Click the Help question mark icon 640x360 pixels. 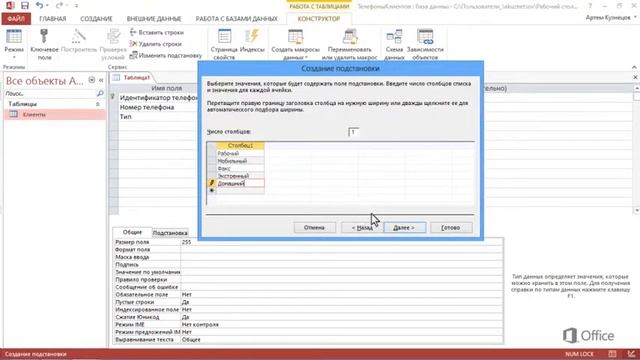pos(590,6)
